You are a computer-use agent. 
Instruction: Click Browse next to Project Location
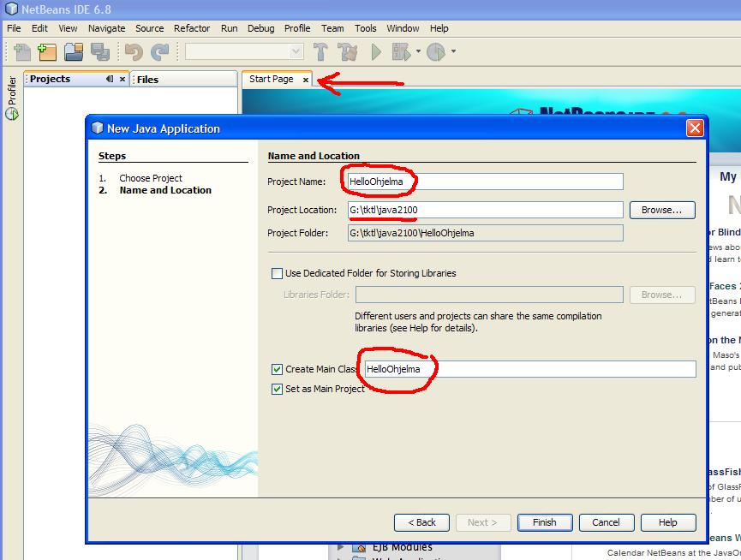pos(662,210)
